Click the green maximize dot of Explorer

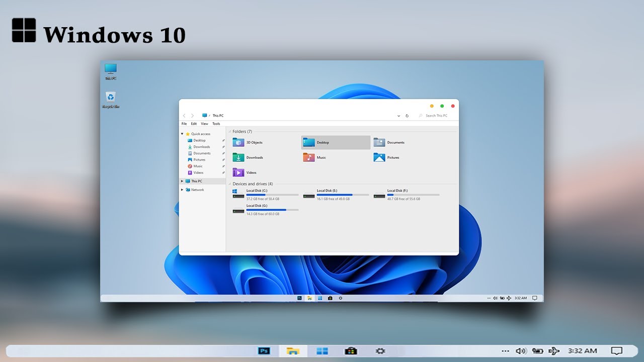coord(442,106)
